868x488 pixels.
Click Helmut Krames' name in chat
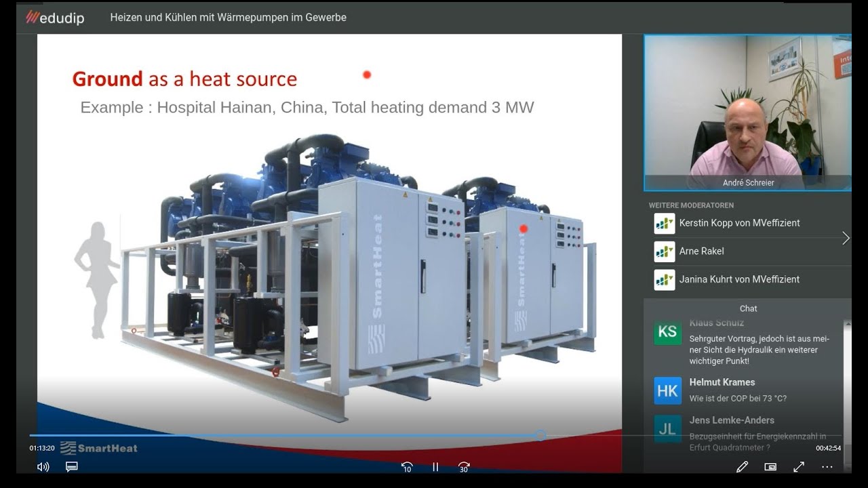point(722,382)
